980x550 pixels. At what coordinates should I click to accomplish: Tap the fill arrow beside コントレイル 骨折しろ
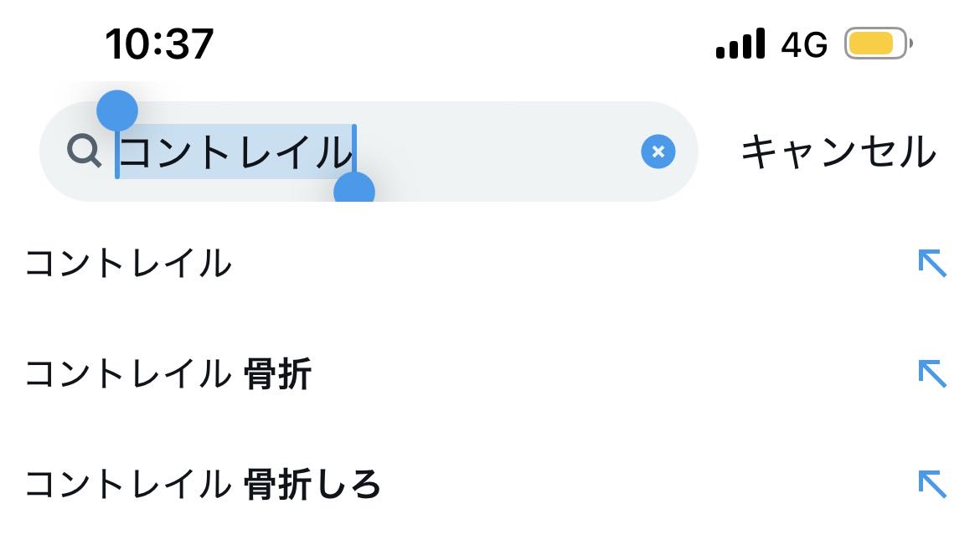[x=931, y=484]
